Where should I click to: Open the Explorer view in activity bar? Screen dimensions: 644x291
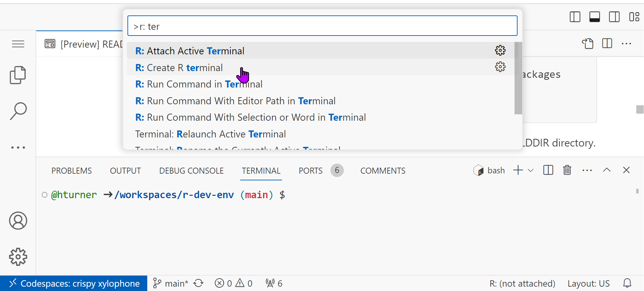click(18, 75)
